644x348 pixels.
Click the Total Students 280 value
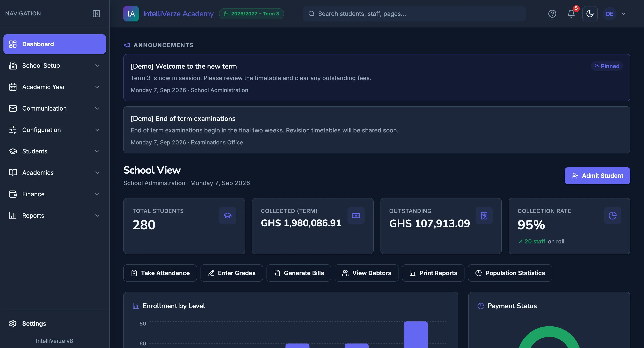point(144,225)
